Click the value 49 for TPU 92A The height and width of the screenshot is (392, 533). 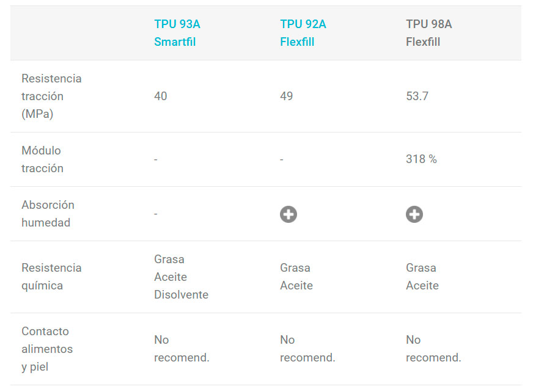point(287,96)
